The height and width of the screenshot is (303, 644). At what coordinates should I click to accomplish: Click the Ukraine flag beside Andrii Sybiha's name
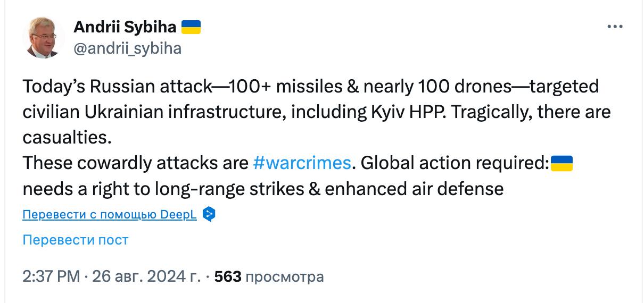(191, 27)
